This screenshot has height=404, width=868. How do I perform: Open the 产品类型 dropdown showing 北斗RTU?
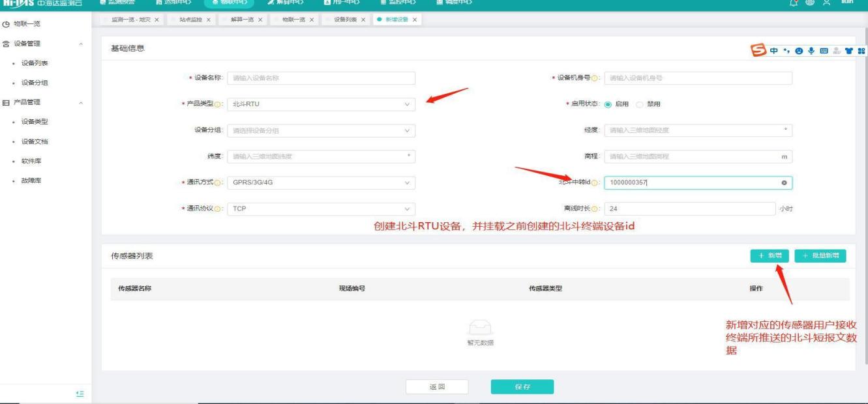tap(321, 105)
